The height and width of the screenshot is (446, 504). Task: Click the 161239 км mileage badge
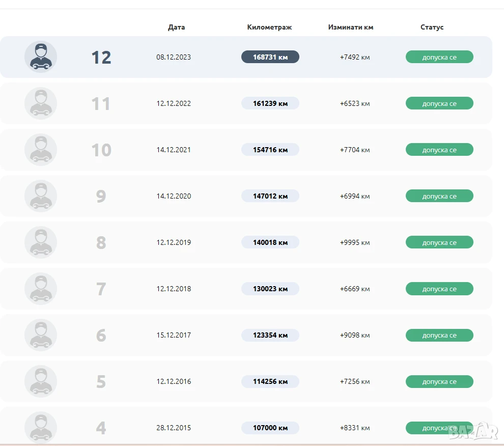point(270,103)
